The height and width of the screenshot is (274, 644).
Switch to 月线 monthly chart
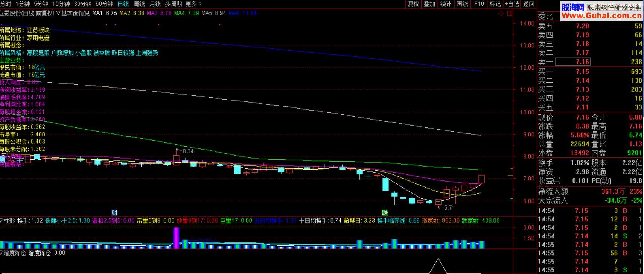(x=155, y=4)
